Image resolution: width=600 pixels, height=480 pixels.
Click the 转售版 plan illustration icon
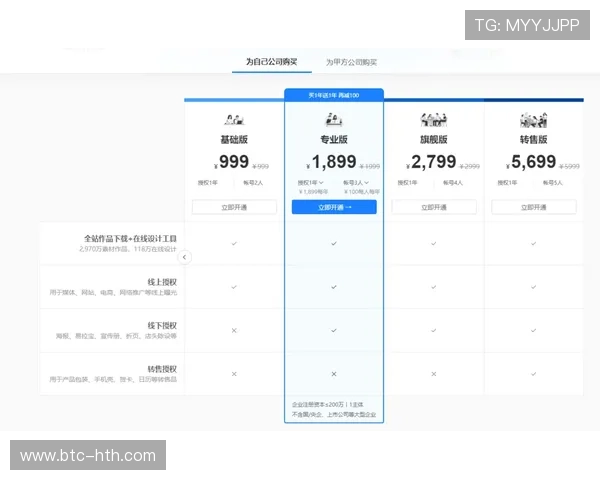tap(534, 119)
